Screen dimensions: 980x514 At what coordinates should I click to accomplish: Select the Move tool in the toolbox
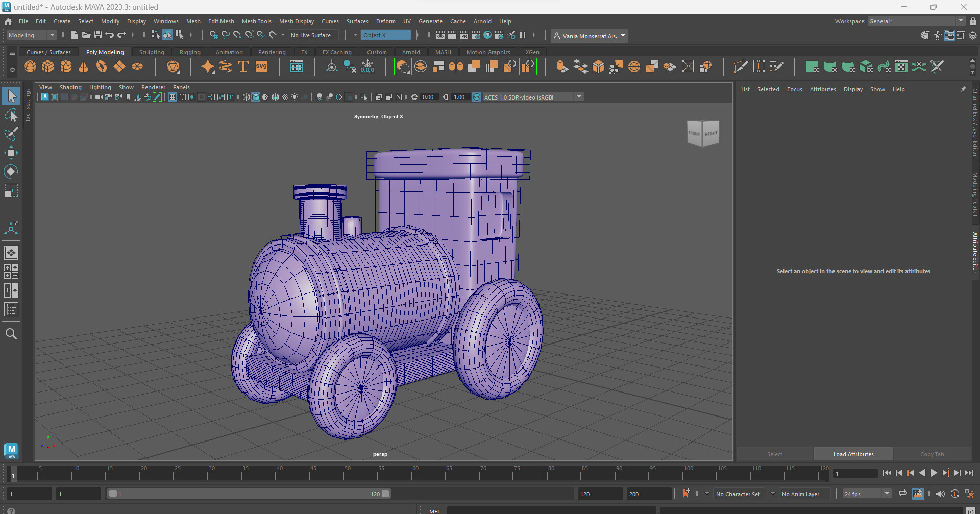tap(11, 152)
